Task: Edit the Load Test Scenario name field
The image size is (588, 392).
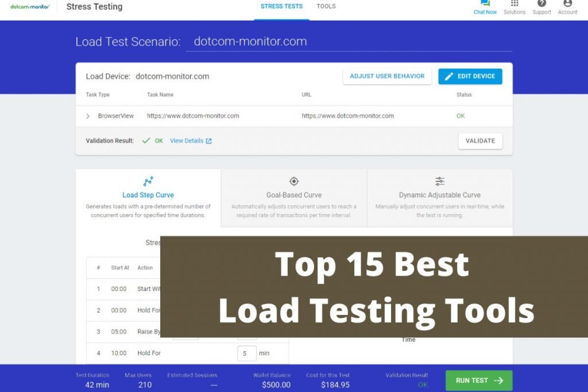Action: 349,41
